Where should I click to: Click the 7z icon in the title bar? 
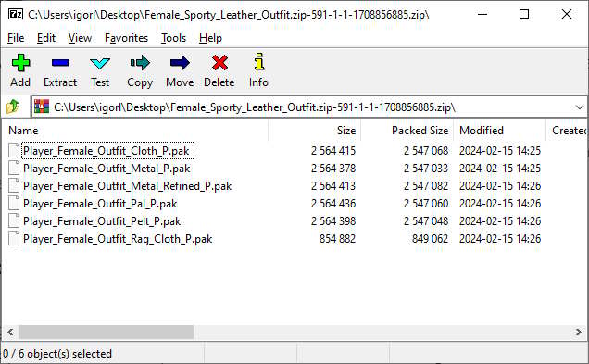(16, 14)
